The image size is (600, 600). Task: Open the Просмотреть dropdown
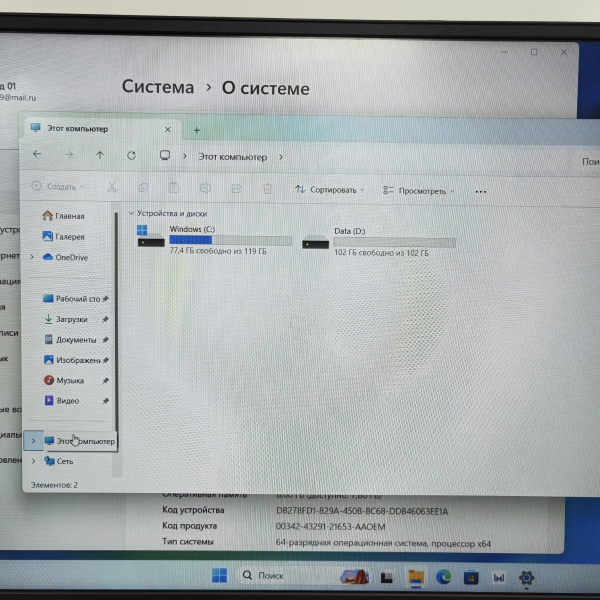[419, 191]
